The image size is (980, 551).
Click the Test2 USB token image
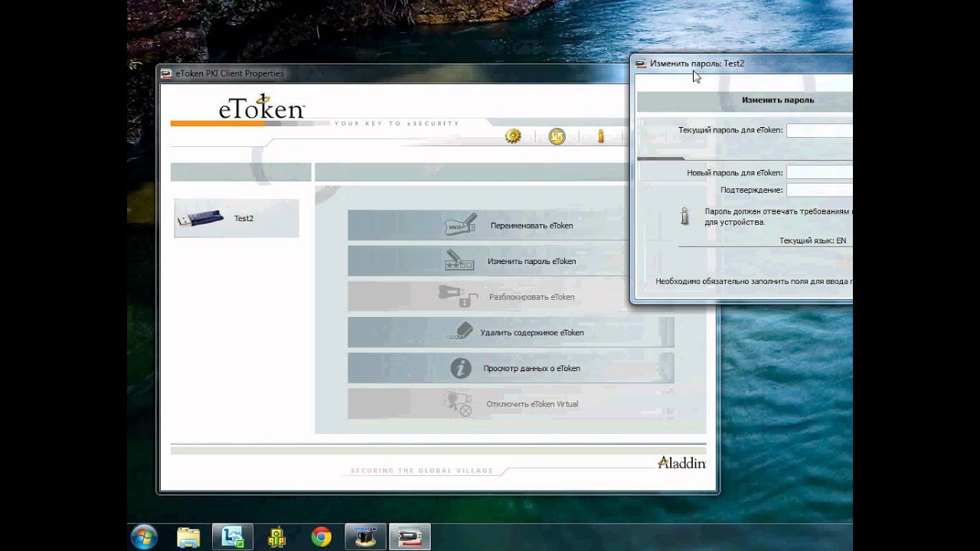pos(200,219)
